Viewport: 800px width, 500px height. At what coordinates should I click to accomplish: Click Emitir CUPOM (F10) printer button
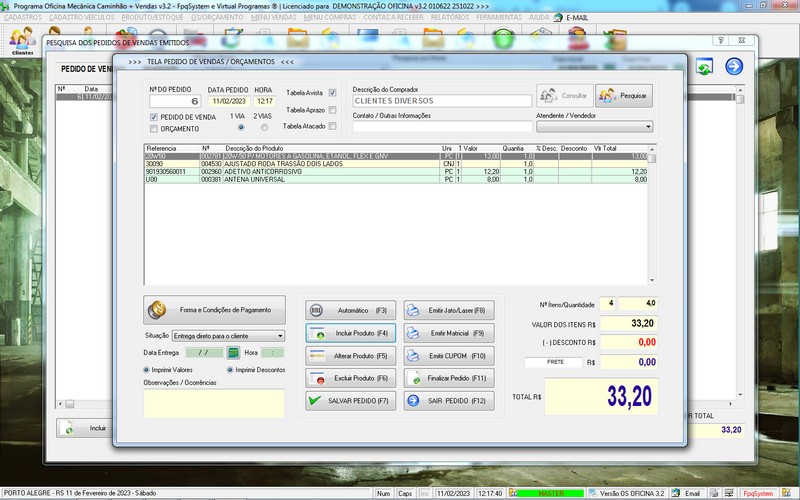point(447,355)
